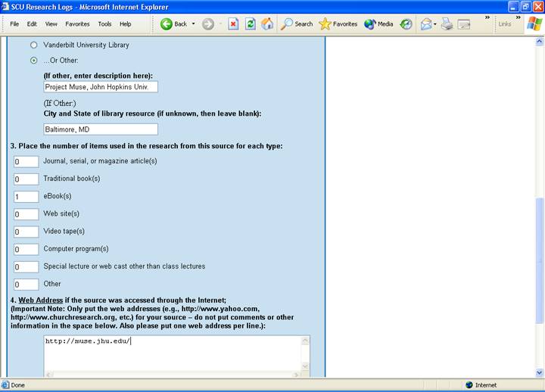Go to the Home page icon

point(267,24)
